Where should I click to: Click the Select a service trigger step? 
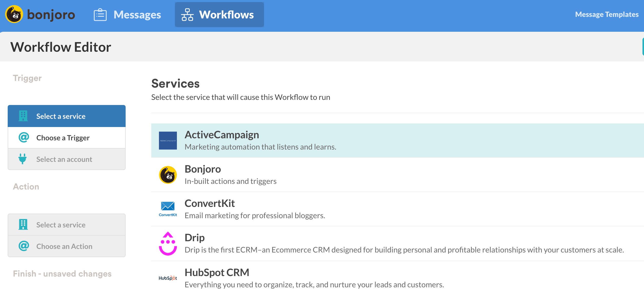pos(67,116)
